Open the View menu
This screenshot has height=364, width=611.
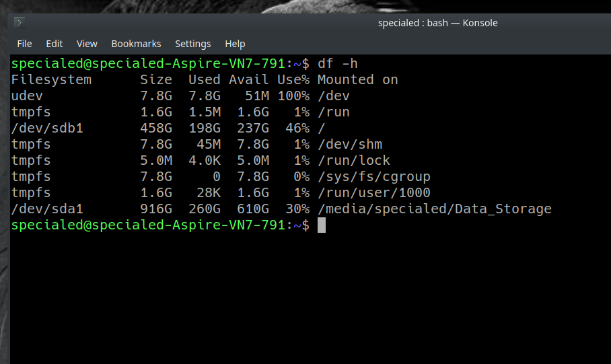[87, 44]
